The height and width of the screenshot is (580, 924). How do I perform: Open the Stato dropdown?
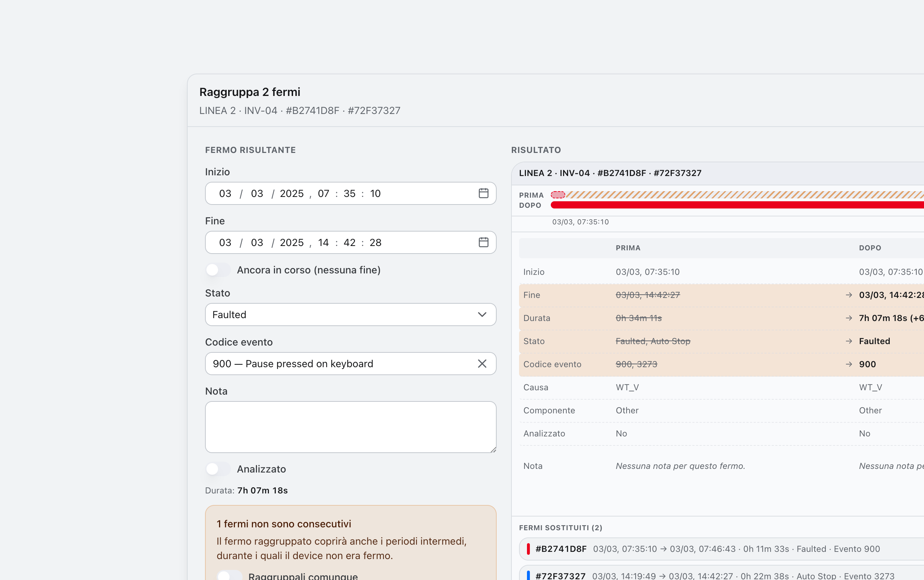pos(351,315)
